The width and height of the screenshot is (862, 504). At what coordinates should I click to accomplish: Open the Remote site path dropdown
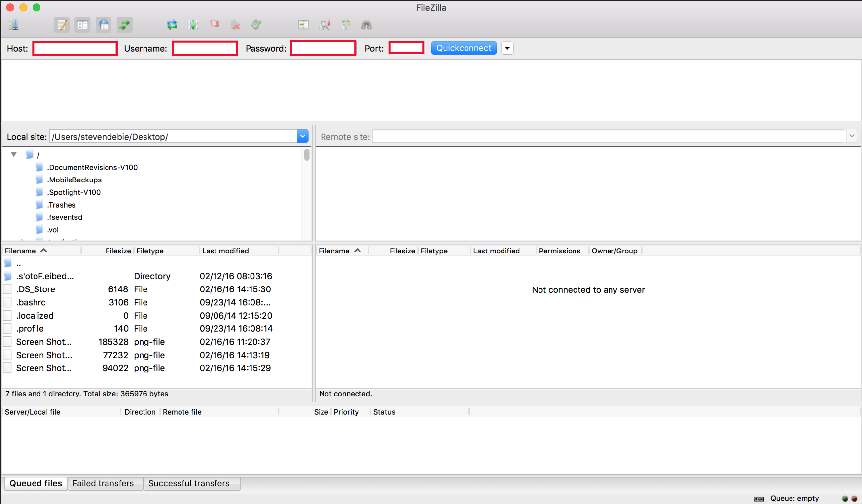[x=852, y=136]
